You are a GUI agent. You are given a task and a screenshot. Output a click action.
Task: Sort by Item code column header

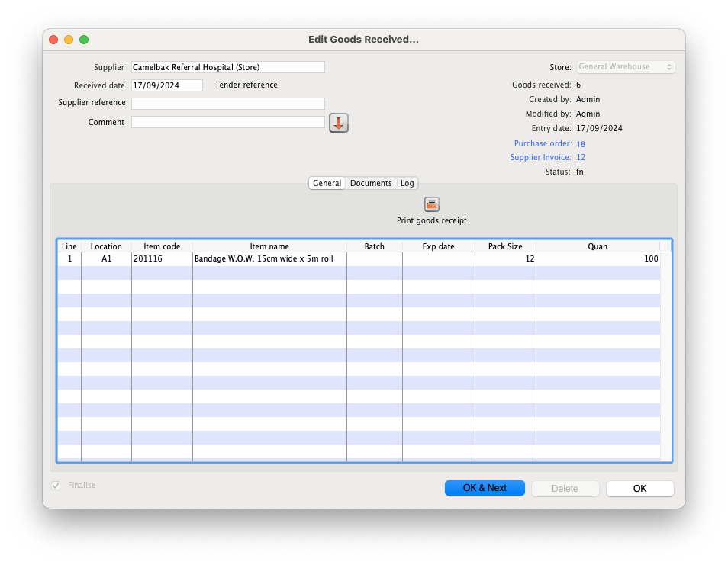pyautogui.click(x=162, y=246)
